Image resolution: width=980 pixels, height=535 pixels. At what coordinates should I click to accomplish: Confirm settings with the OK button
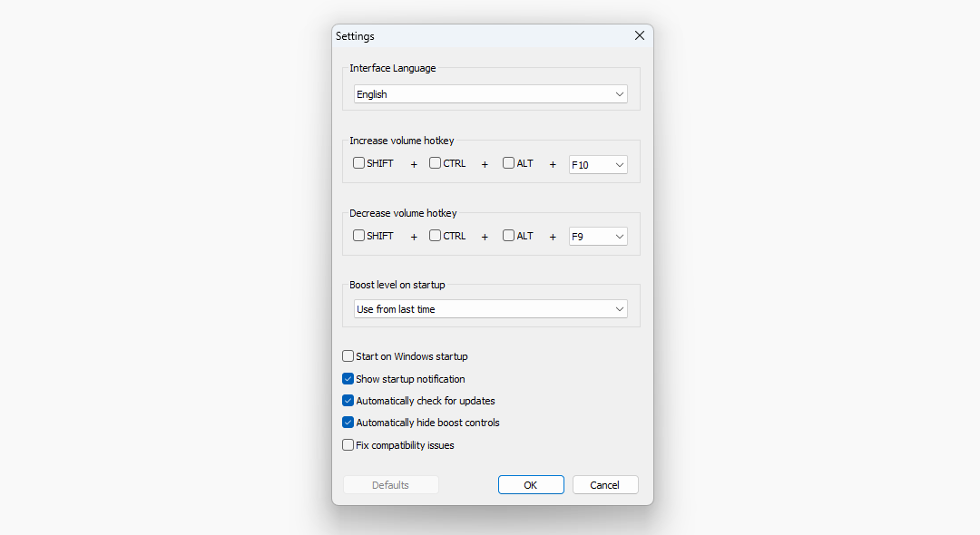coord(530,484)
